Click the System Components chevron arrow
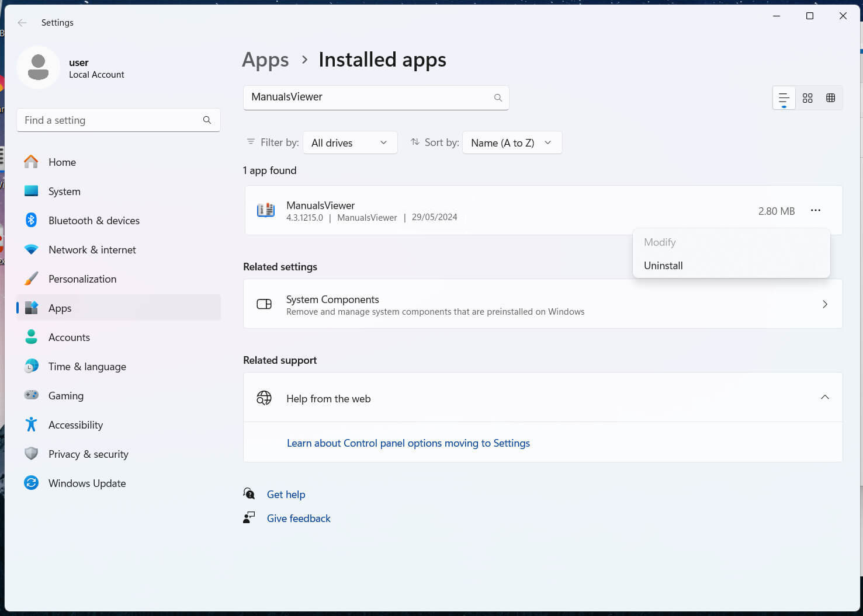The height and width of the screenshot is (616, 863). tap(825, 304)
